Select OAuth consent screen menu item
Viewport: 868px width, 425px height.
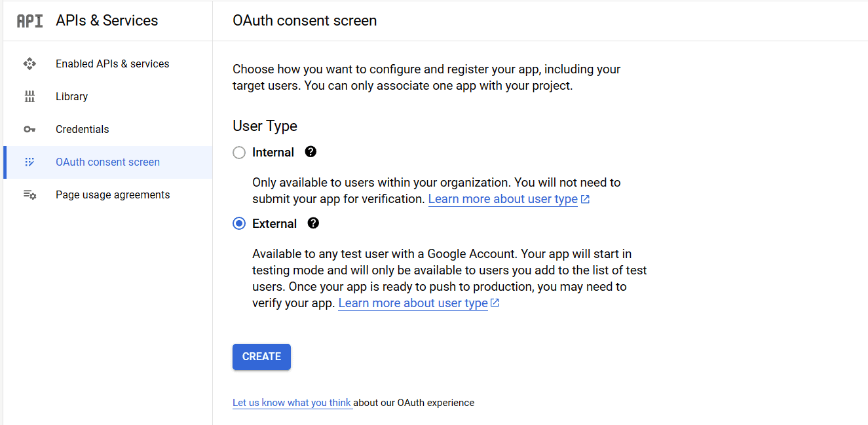point(107,162)
